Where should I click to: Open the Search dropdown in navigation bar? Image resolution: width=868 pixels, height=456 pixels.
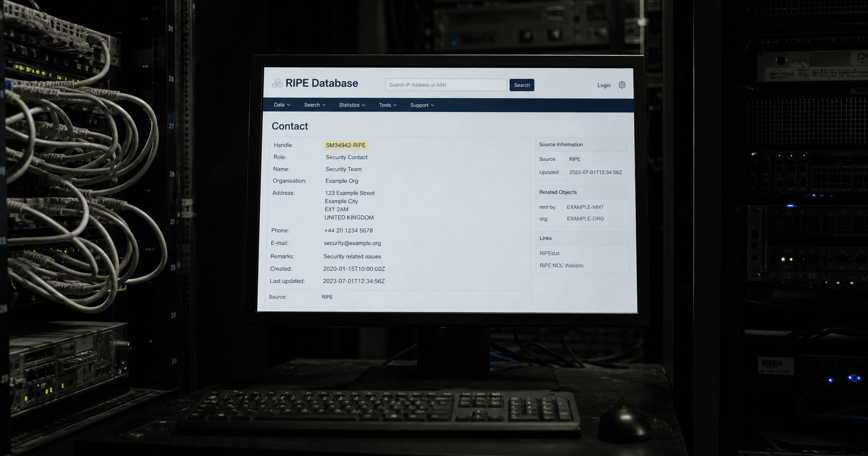[x=314, y=105]
